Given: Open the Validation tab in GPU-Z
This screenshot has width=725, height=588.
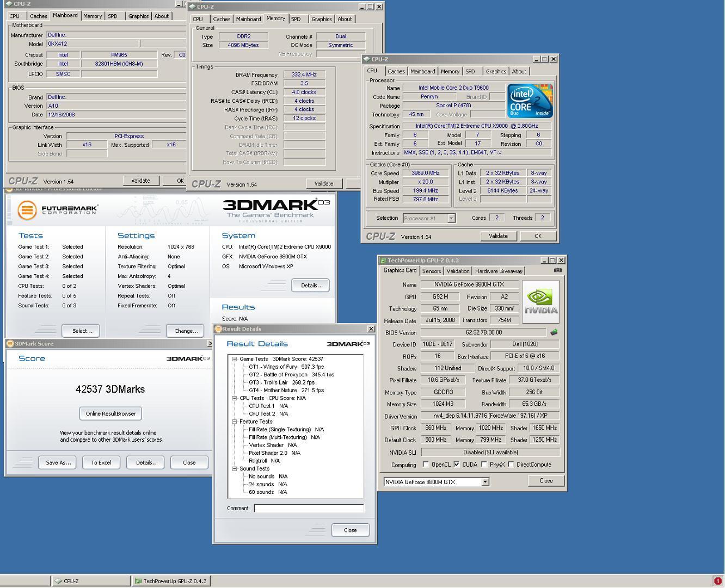Looking at the screenshot, I should click(x=457, y=271).
